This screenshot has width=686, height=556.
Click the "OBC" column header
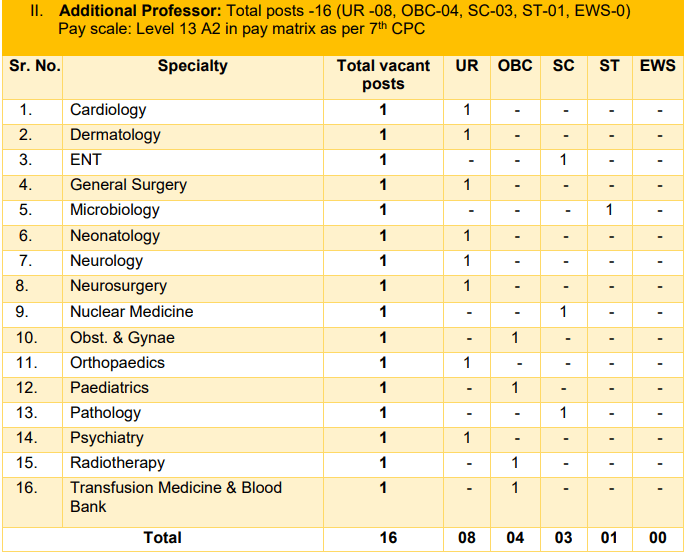[515, 66]
